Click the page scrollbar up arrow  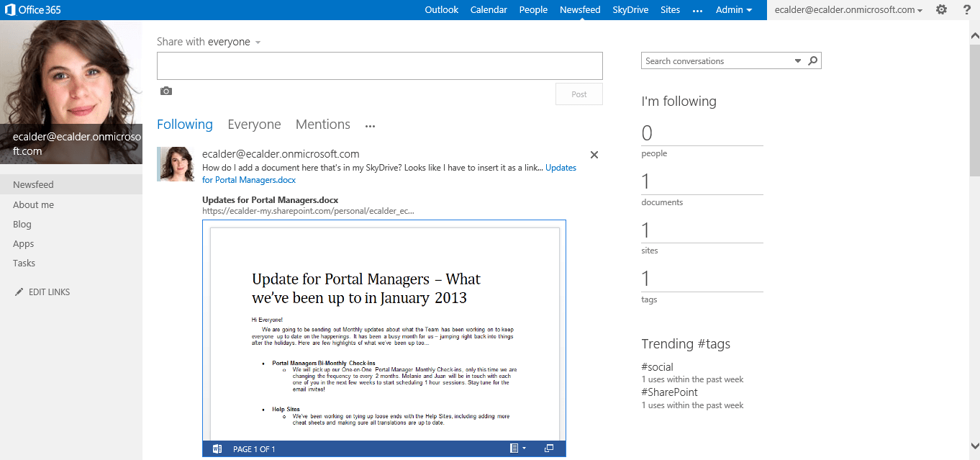[974, 35]
